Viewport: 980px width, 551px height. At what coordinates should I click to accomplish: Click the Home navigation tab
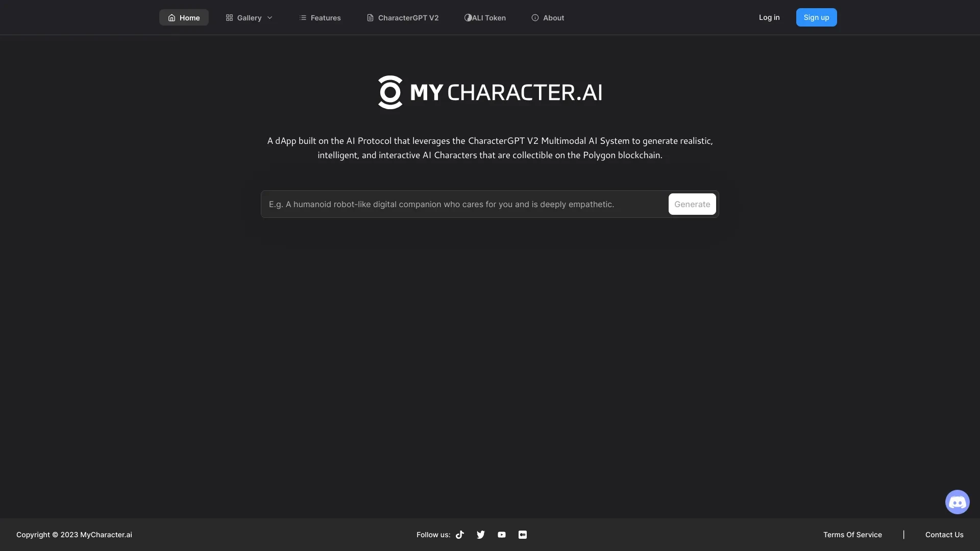tap(183, 17)
